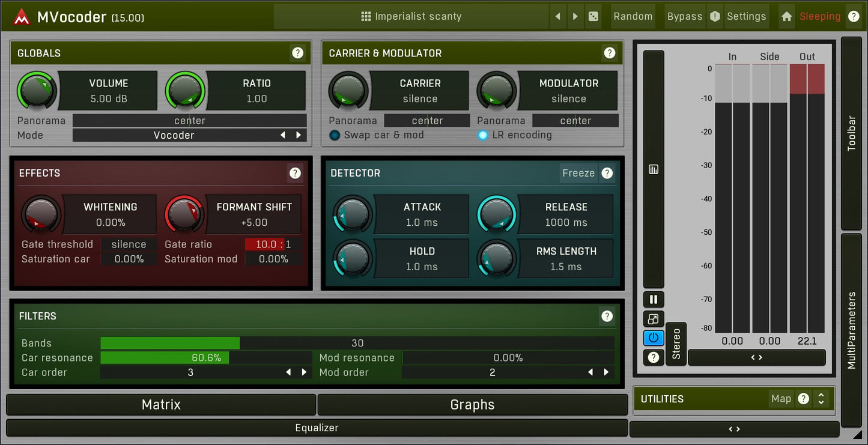Click the Car order right arrow
Screen dimensions: 868x445
pos(304,372)
